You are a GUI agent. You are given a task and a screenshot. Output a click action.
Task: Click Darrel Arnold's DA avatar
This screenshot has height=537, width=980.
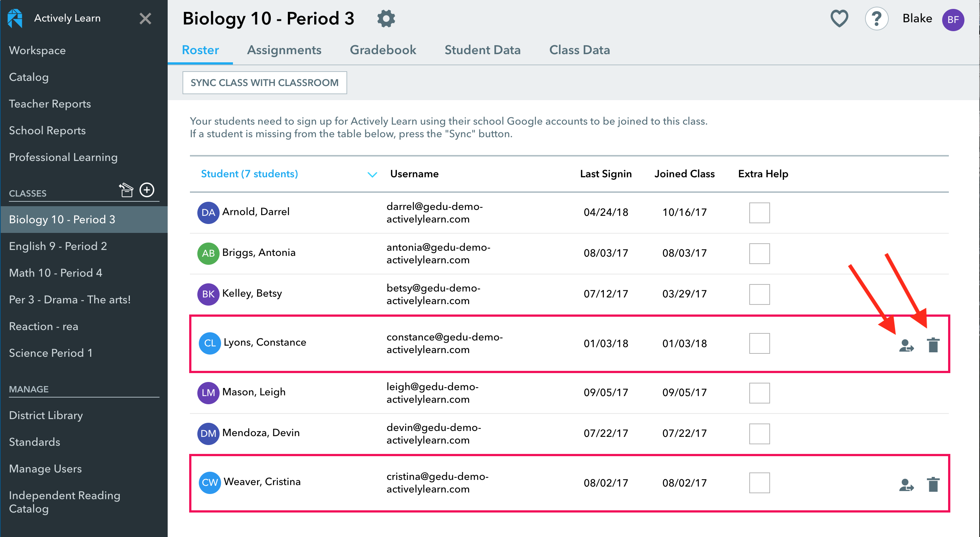click(208, 213)
